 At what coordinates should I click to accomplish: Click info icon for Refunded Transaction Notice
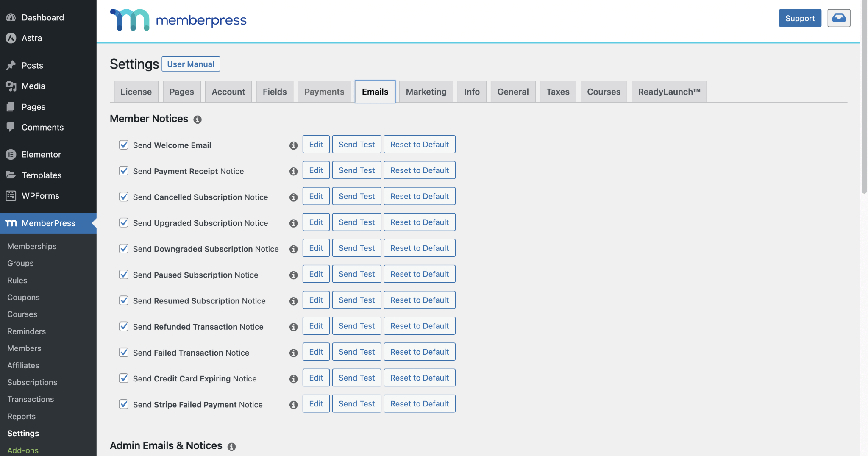293,327
